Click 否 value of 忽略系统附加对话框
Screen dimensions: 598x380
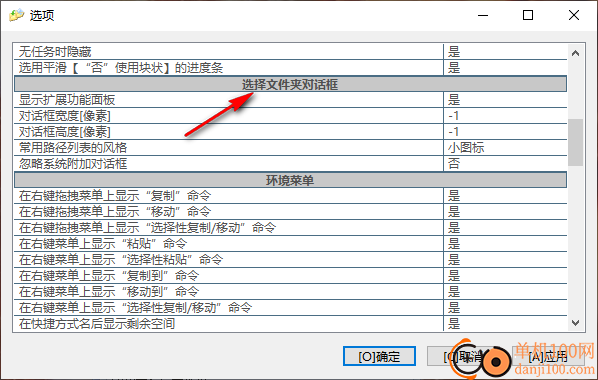click(505, 164)
